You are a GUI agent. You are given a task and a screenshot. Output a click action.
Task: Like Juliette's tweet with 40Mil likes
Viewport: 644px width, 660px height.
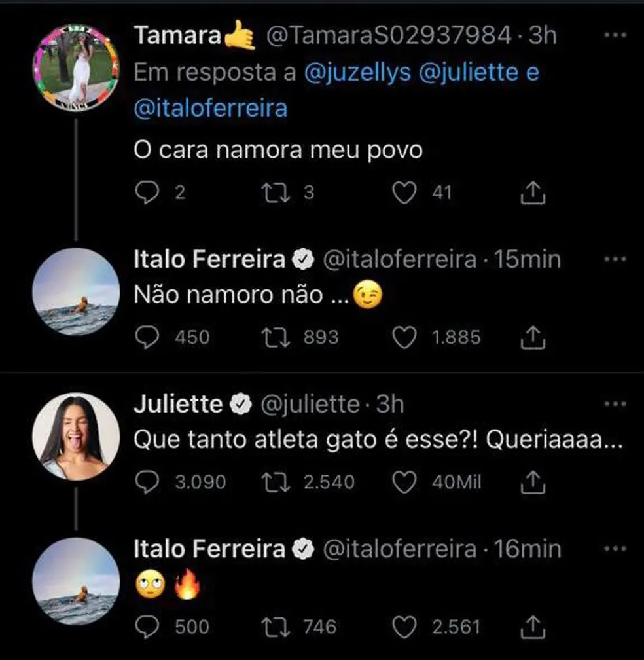406,483
